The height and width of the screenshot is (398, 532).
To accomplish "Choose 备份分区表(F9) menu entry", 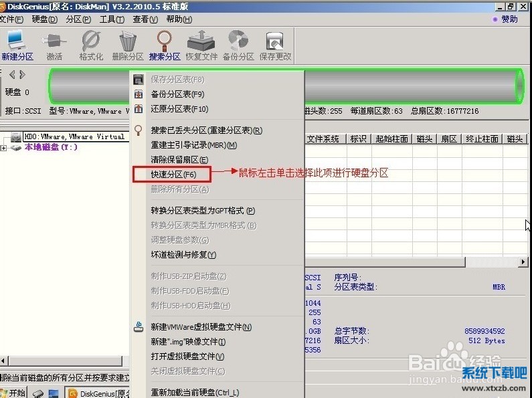I will click(177, 94).
